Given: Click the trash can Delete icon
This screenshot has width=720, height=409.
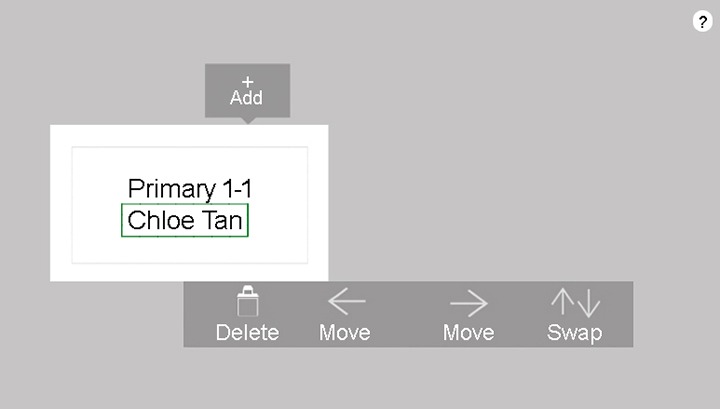Looking at the screenshot, I should pyautogui.click(x=247, y=303).
